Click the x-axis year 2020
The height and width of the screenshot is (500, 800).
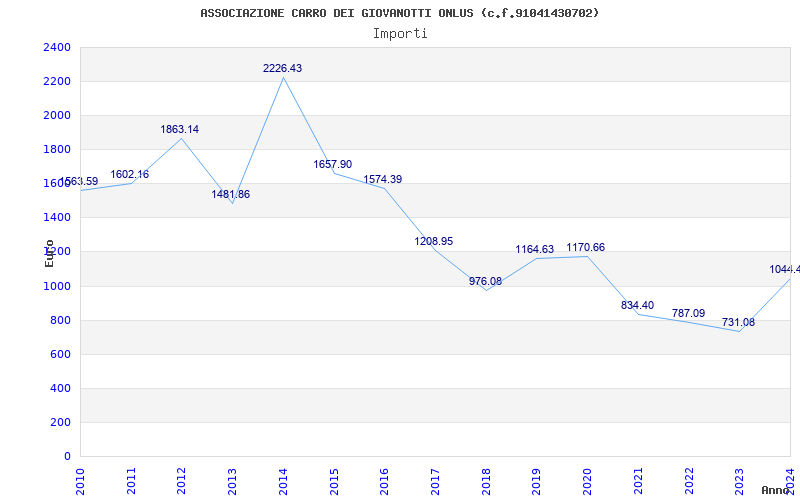(587, 481)
